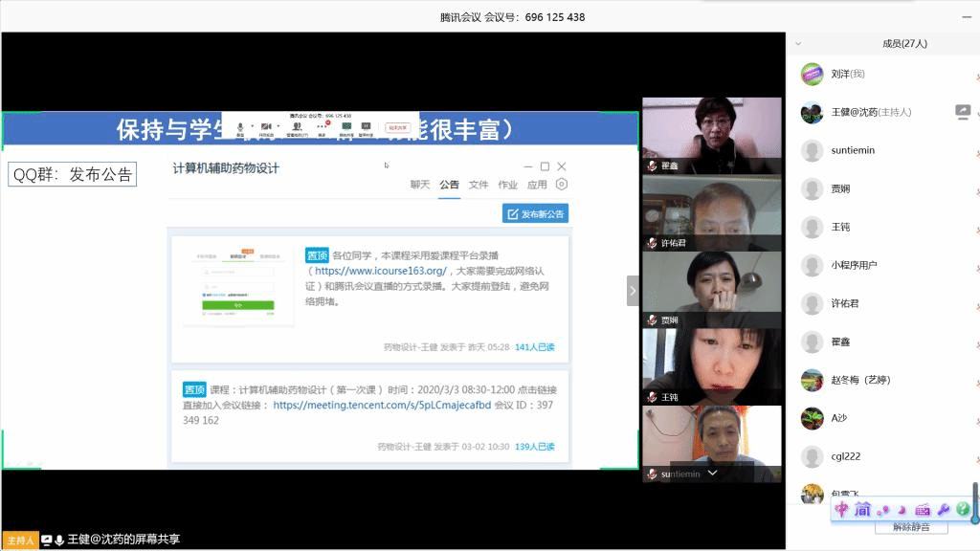This screenshot has width=980, height=551.
Task: Toggle the 简 simplified character mode
Action: (862, 509)
